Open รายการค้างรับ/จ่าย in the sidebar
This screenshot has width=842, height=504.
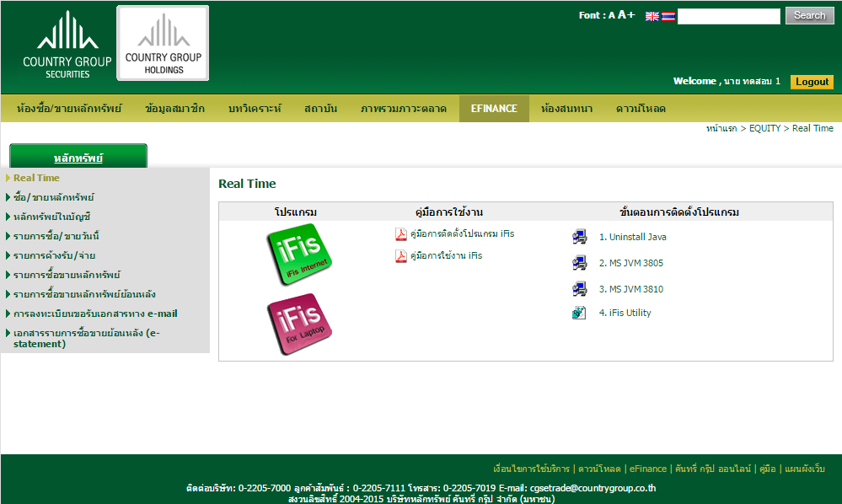54,255
